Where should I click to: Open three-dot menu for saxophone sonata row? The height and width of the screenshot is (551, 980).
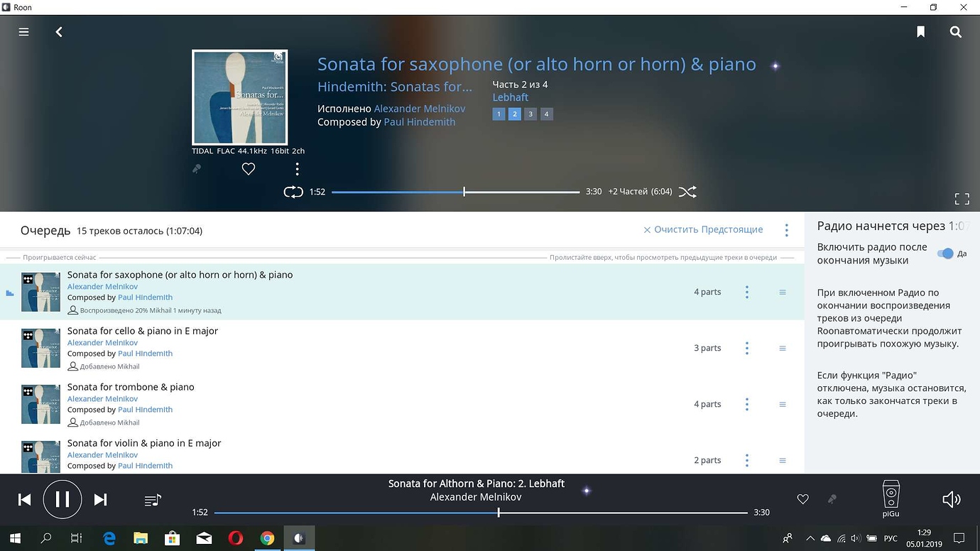(746, 292)
